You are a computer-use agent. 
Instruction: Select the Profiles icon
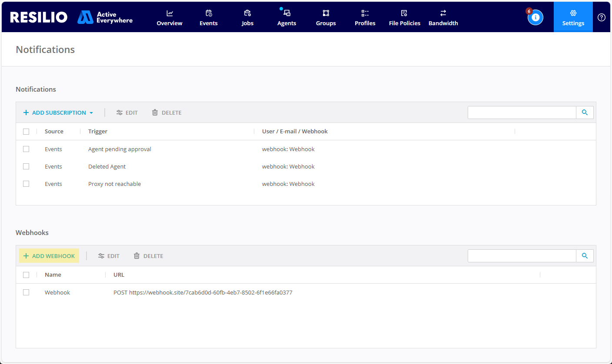365,13
